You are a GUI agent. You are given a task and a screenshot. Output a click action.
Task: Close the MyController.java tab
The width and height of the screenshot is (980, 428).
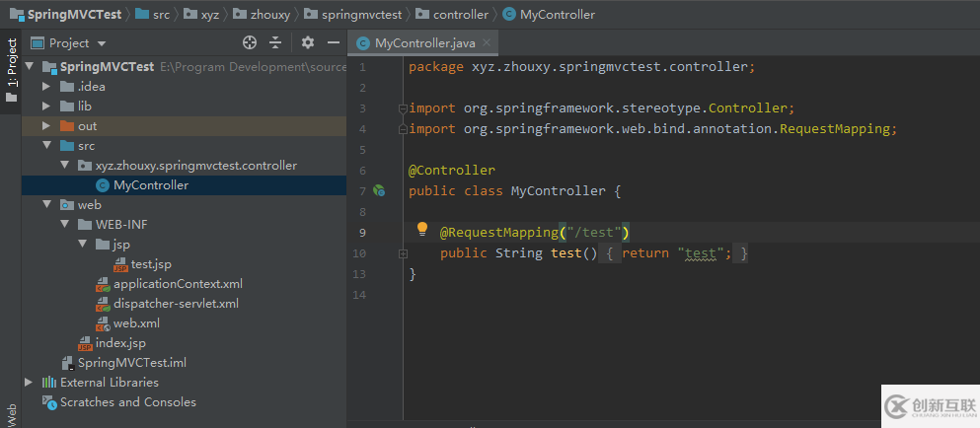pos(487,42)
